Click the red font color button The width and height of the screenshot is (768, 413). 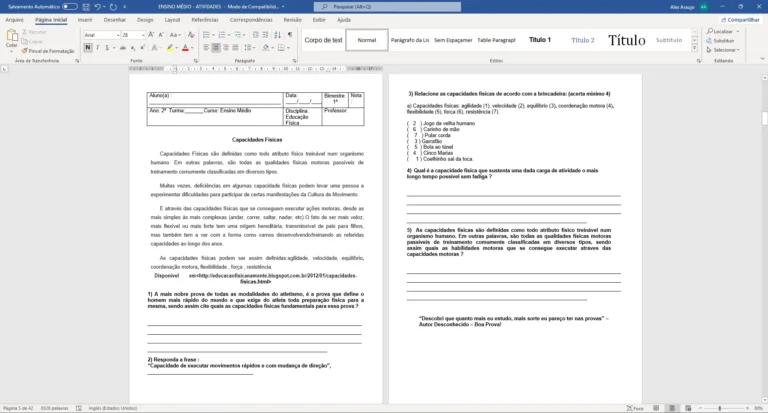[x=185, y=48]
